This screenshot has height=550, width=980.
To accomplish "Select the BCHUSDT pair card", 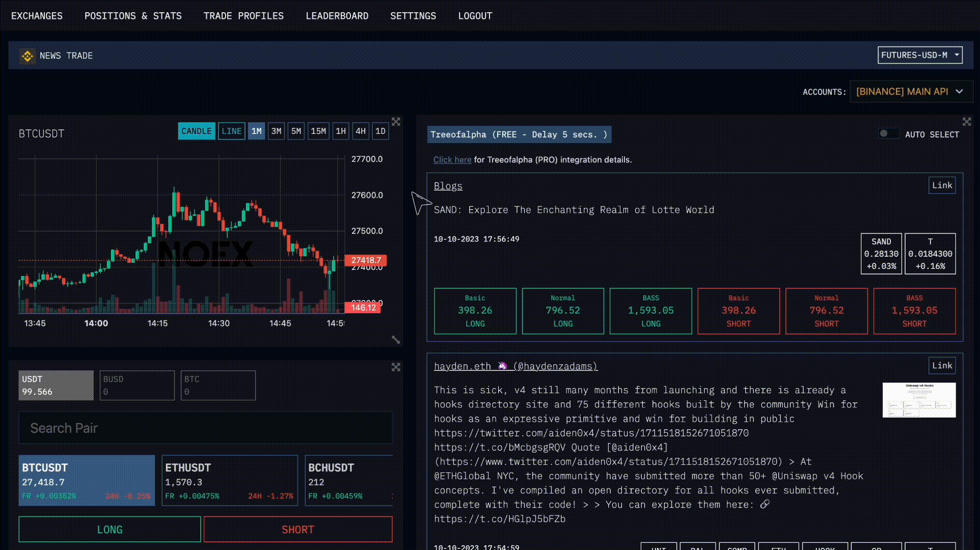I will (x=349, y=481).
